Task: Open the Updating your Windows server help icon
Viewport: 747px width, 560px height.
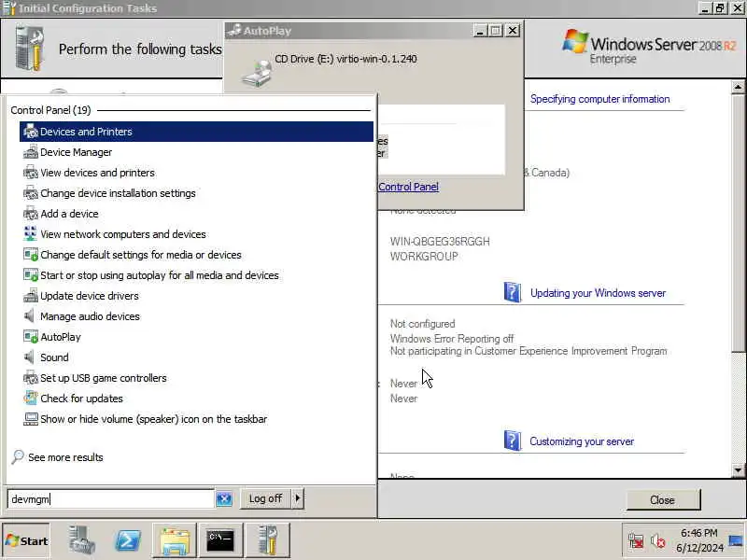Action: click(513, 292)
